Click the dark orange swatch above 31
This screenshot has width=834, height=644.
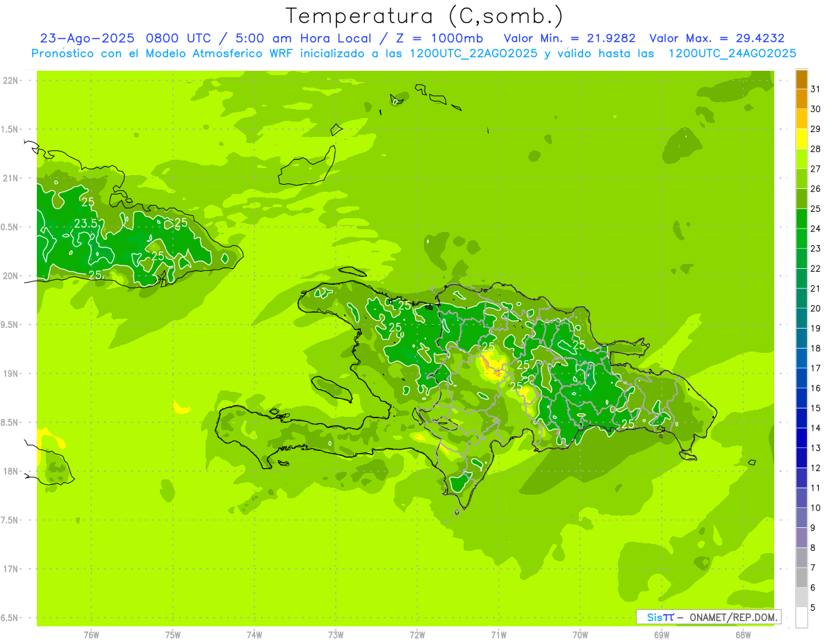coord(801,79)
